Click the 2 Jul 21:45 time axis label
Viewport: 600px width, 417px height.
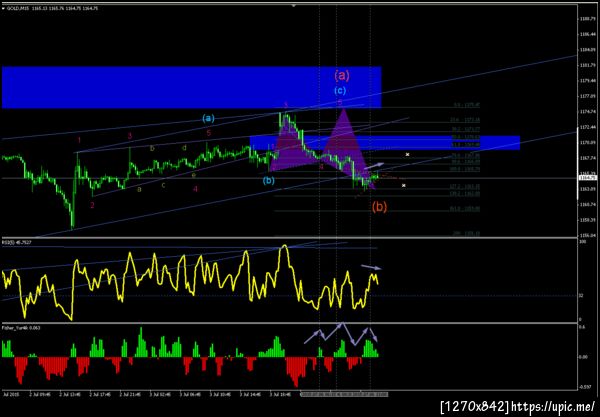[130, 394]
